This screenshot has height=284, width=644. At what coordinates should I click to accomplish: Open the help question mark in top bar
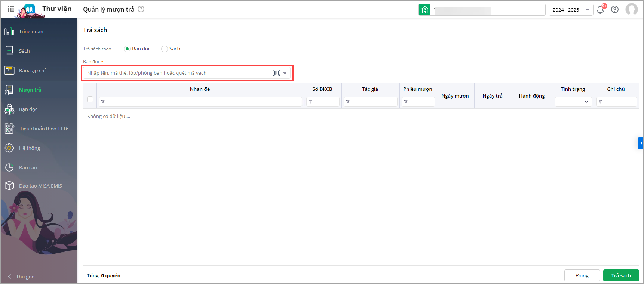click(615, 9)
